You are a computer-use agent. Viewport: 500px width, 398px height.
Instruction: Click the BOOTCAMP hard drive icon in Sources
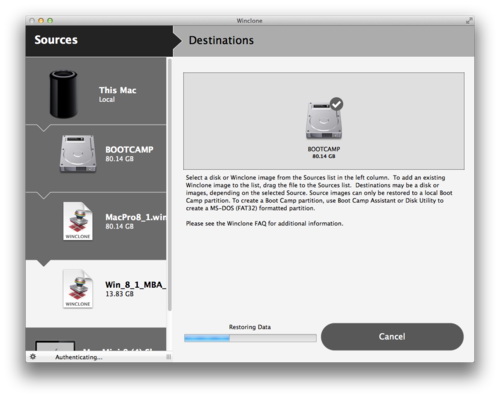point(78,154)
